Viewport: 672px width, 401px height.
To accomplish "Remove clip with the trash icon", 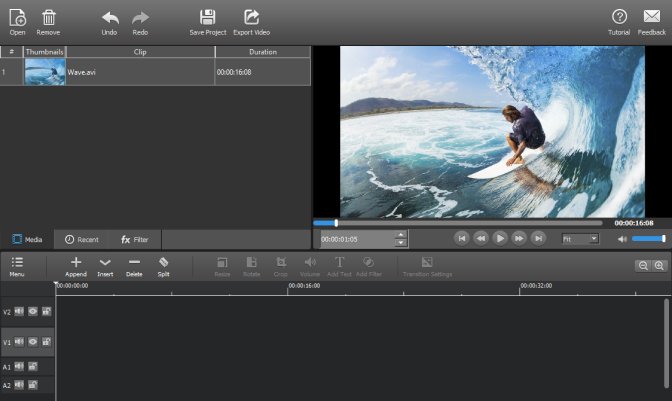I will coord(48,18).
